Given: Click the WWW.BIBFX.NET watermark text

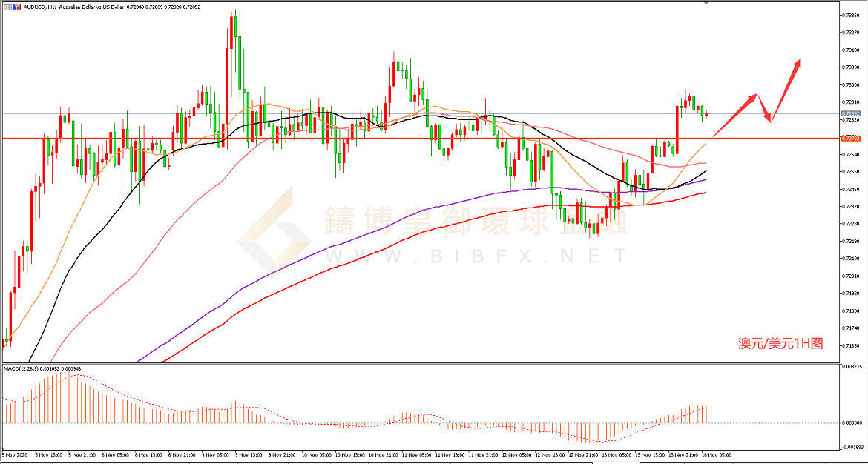Looking at the screenshot, I should pyautogui.click(x=475, y=257).
